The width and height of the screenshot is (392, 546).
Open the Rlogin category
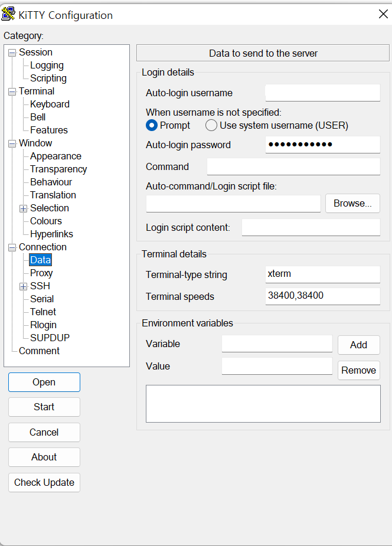click(43, 325)
